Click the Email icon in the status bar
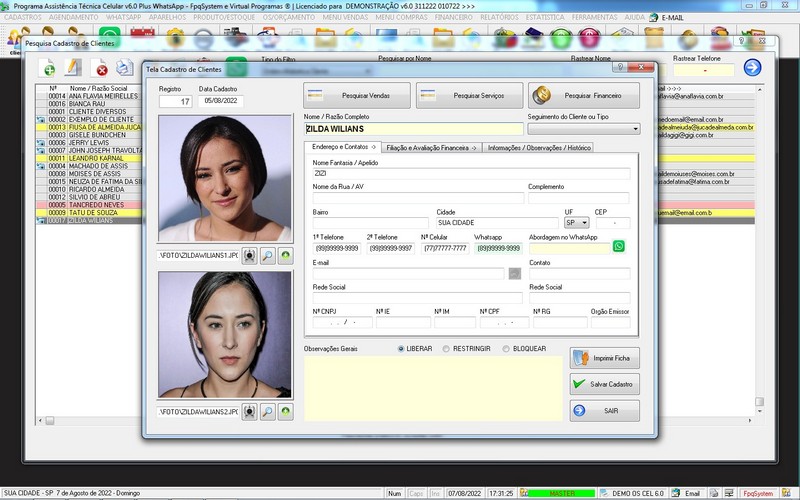This screenshot has height=500, width=800. pyautogui.click(x=676, y=493)
